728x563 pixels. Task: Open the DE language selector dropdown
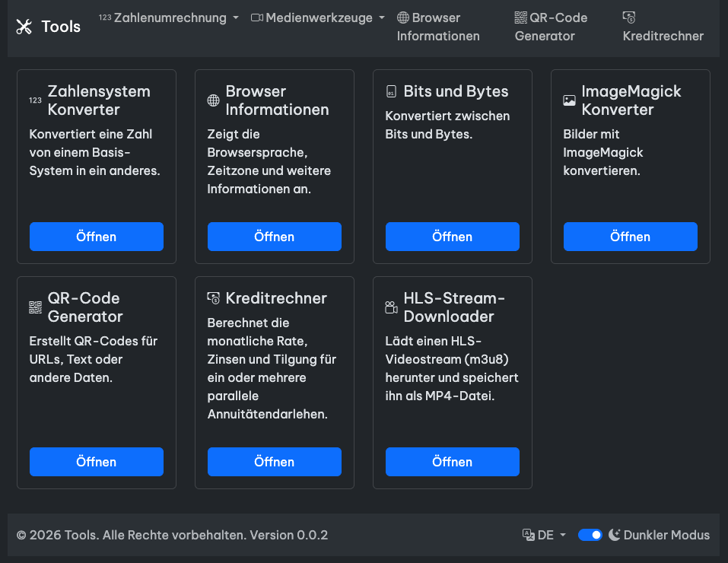tap(544, 535)
